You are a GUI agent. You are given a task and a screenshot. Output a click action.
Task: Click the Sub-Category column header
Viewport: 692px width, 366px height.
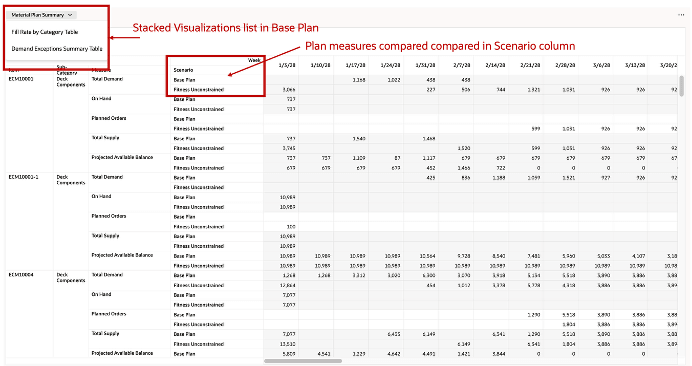pos(67,70)
